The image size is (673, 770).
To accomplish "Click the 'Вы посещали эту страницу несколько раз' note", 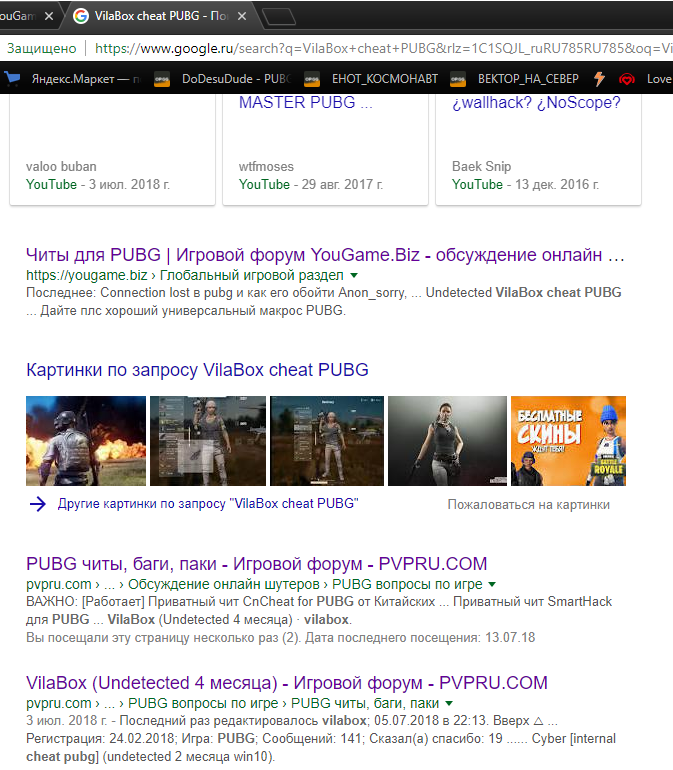I will [280, 638].
